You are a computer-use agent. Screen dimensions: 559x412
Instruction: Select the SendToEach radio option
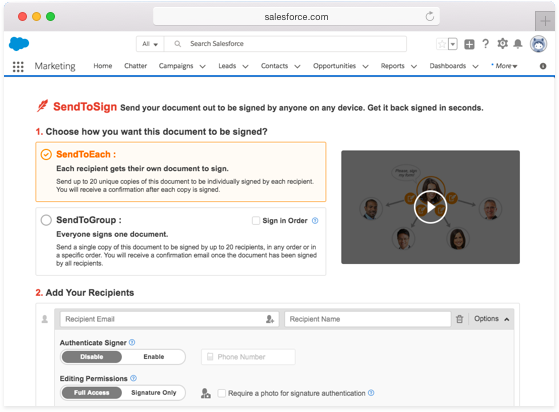[x=46, y=154]
